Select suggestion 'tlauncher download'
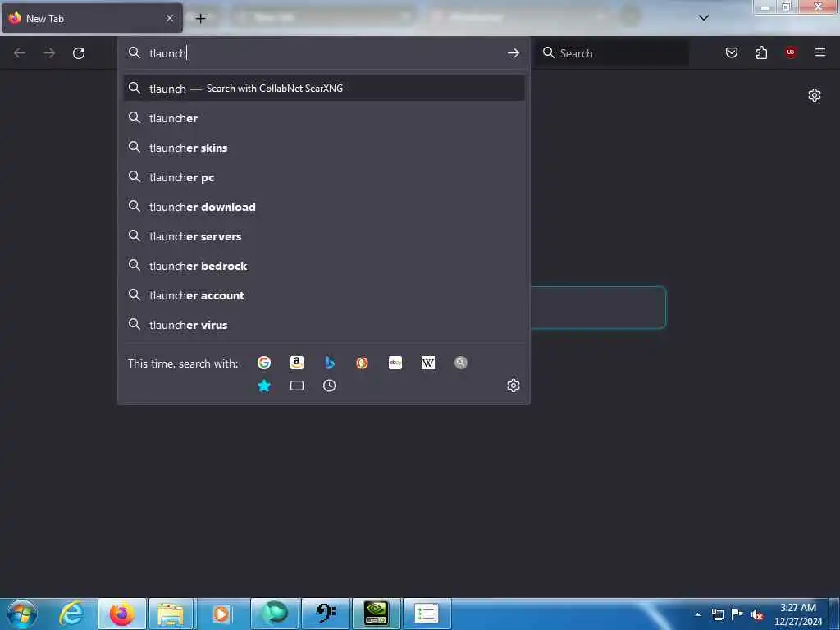This screenshot has width=840, height=630. tap(323, 206)
